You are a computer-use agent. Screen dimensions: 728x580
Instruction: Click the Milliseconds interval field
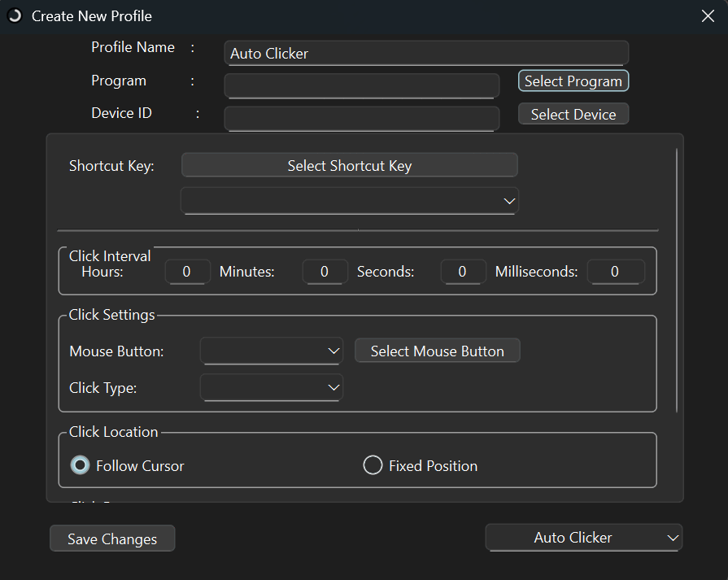(x=616, y=272)
